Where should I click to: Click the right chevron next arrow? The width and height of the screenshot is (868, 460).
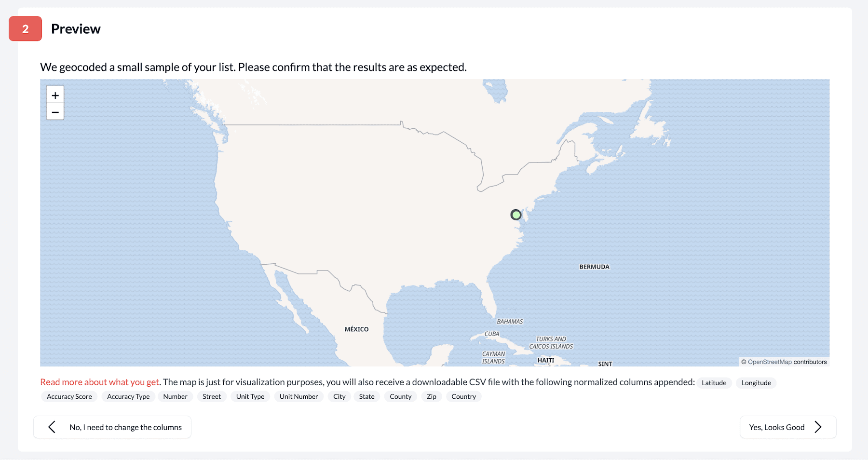point(818,427)
